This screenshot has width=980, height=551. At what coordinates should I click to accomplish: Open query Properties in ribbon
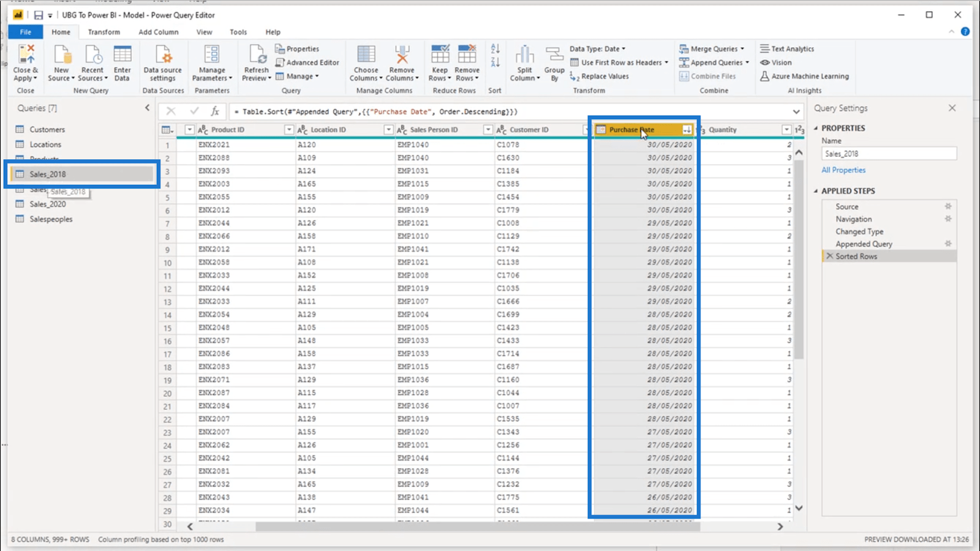(297, 49)
